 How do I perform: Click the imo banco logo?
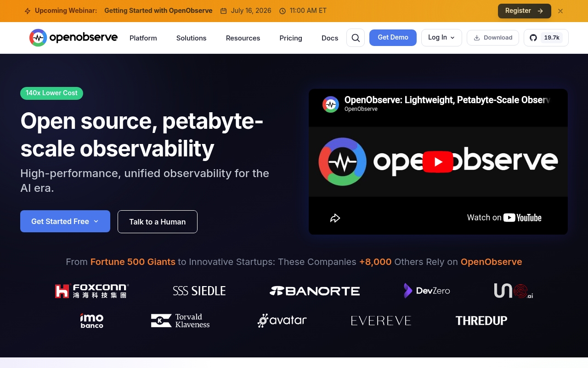[92, 321]
